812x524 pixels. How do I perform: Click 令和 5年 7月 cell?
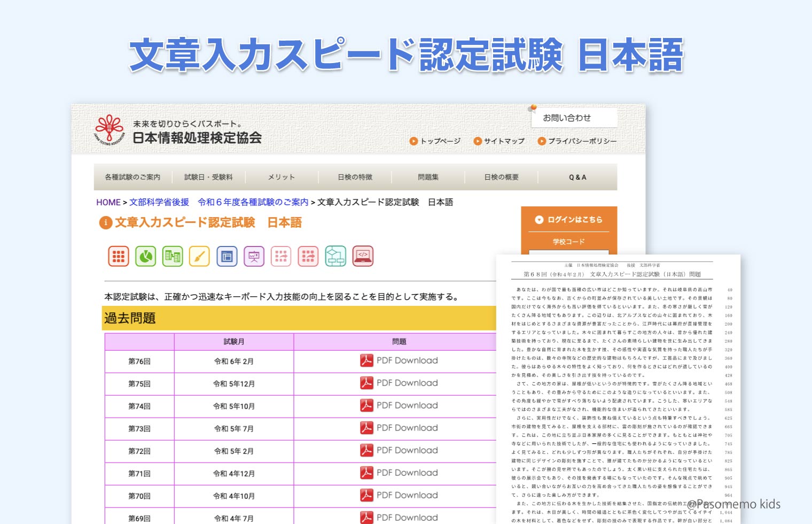click(x=234, y=429)
